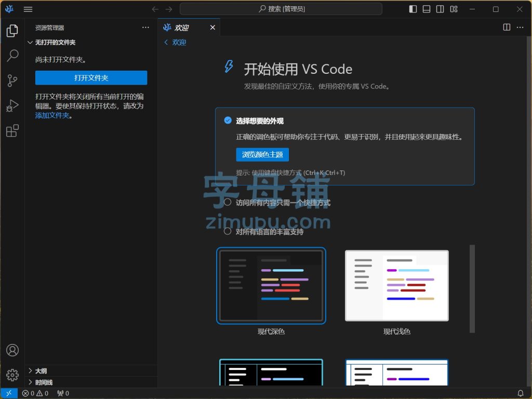Screen dimensions: 532x399
Task: Collapse the 无打开的文件夹 section
Action: (x=91, y=43)
